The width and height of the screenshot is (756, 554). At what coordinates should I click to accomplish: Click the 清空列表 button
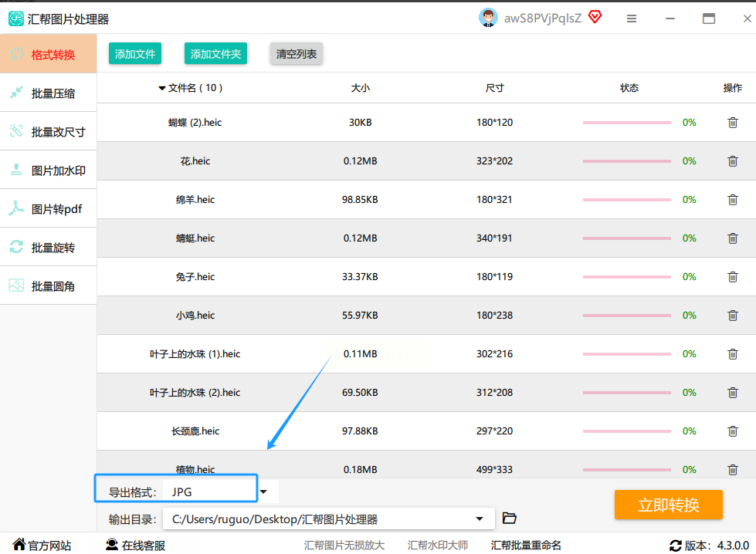coord(296,53)
